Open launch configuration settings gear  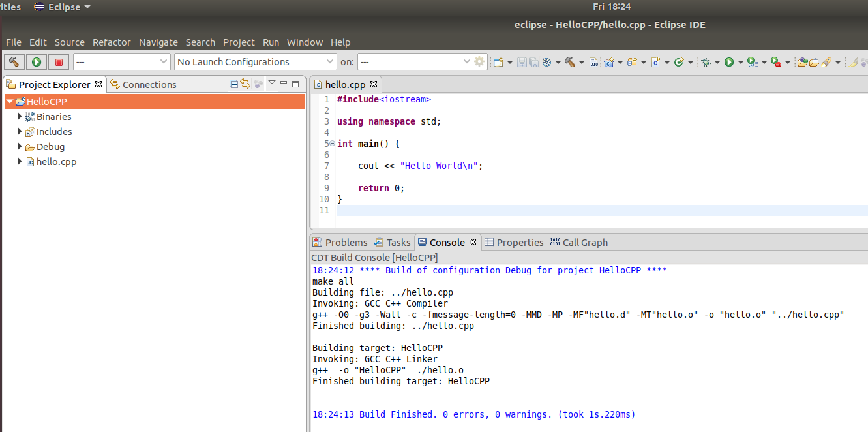pyautogui.click(x=479, y=62)
